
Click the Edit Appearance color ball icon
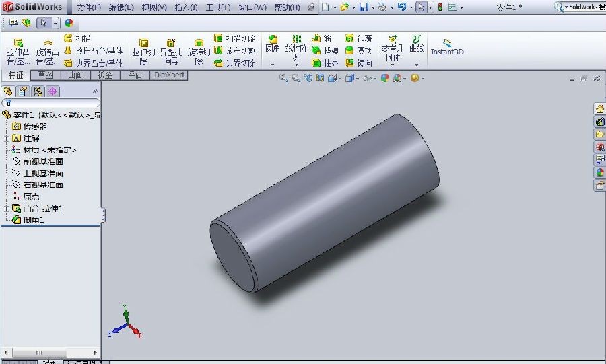[69, 23]
